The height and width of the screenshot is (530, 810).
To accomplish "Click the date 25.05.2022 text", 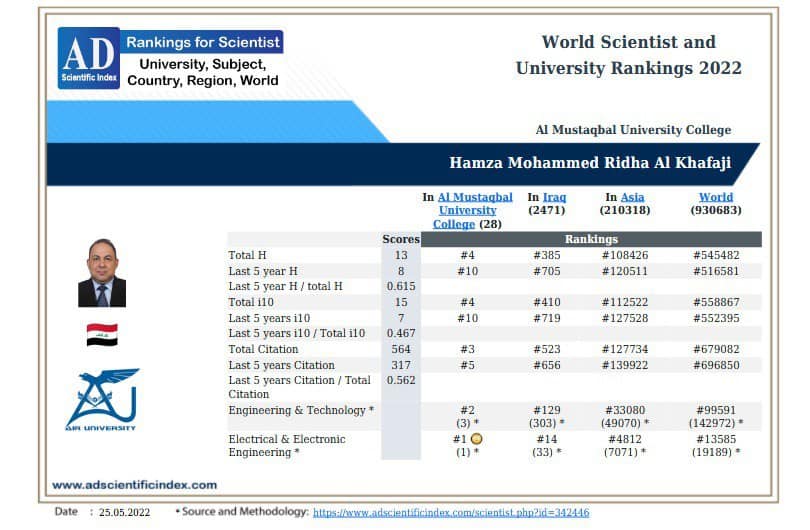I will (124, 512).
